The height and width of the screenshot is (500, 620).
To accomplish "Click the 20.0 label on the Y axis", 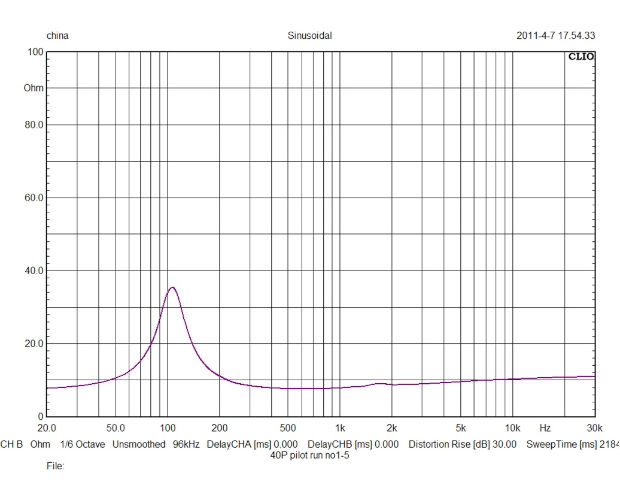I will coord(34,343).
